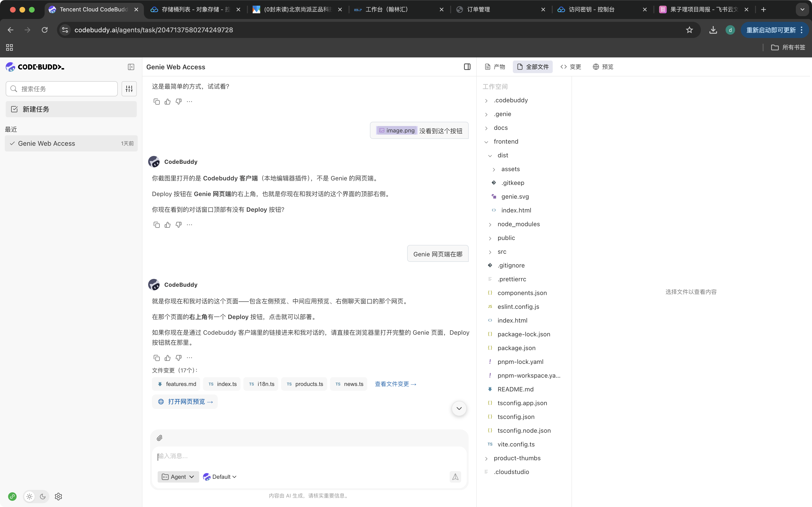Click 打开网页预览 button
The width and height of the screenshot is (812, 507).
(185, 402)
